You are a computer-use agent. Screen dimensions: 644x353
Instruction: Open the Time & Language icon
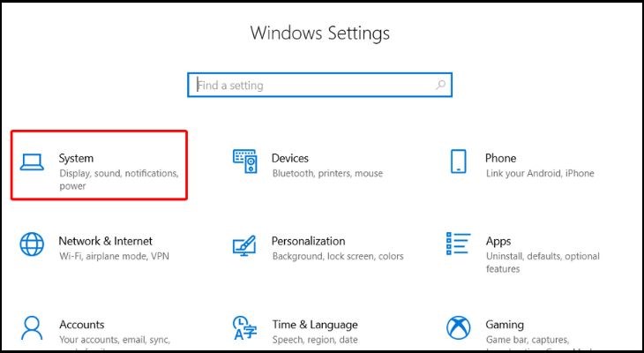(x=245, y=327)
